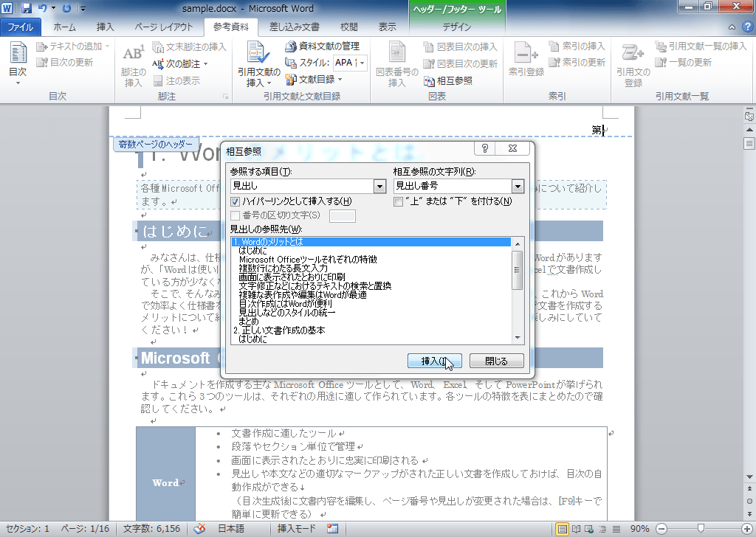Switch to print layout view in status bar
The height and width of the screenshot is (537, 756).
coord(562,529)
